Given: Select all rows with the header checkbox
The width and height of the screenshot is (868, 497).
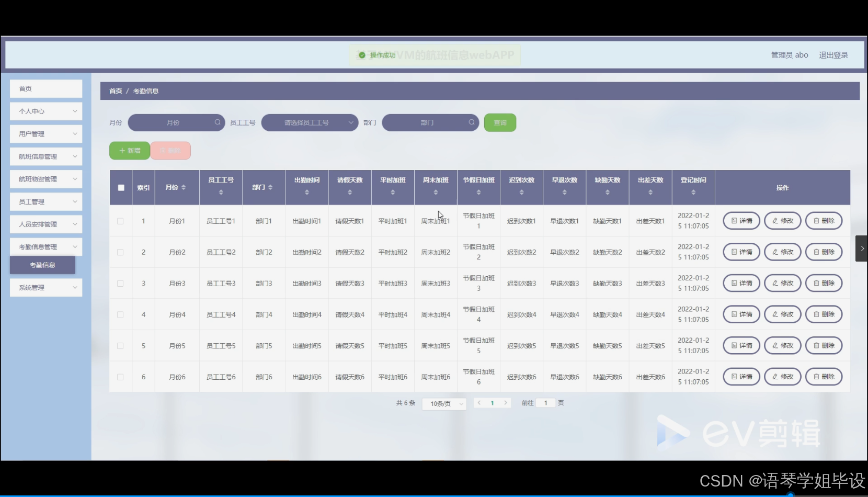Looking at the screenshot, I should 121,188.
